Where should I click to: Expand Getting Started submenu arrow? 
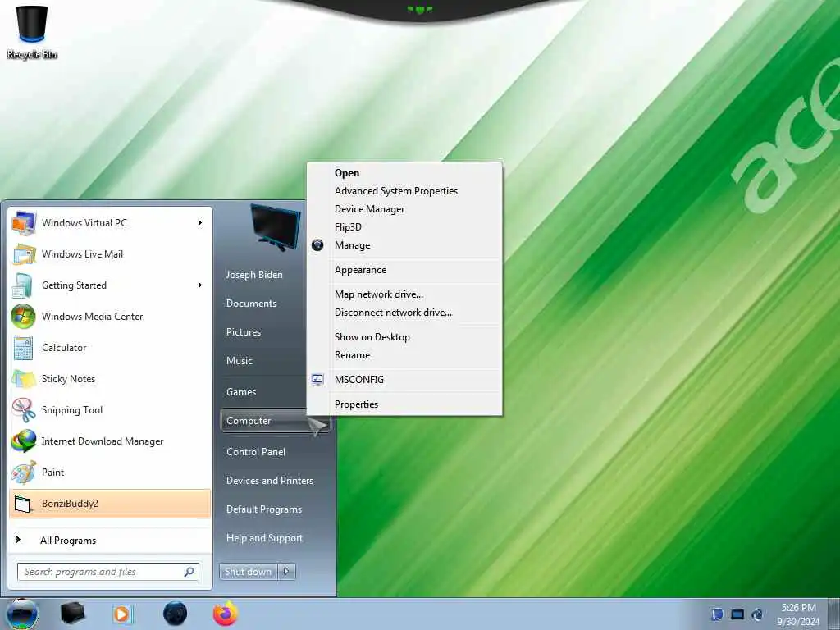(200, 285)
